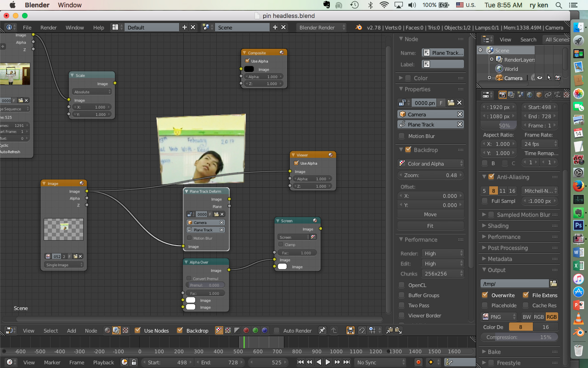Play the animation in reverse

click(319, 362)
